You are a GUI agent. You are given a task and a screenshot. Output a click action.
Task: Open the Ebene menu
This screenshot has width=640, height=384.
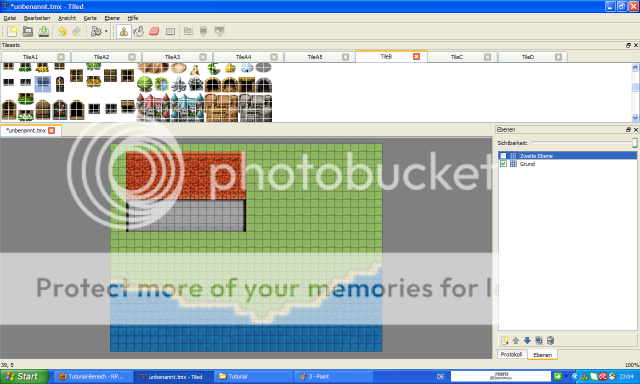[112, 18]
